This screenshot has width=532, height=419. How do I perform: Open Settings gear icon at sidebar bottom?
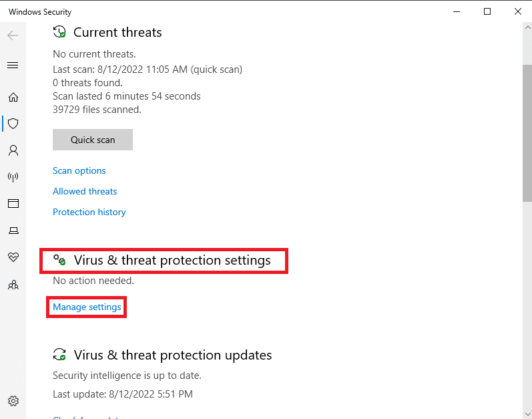13,401
